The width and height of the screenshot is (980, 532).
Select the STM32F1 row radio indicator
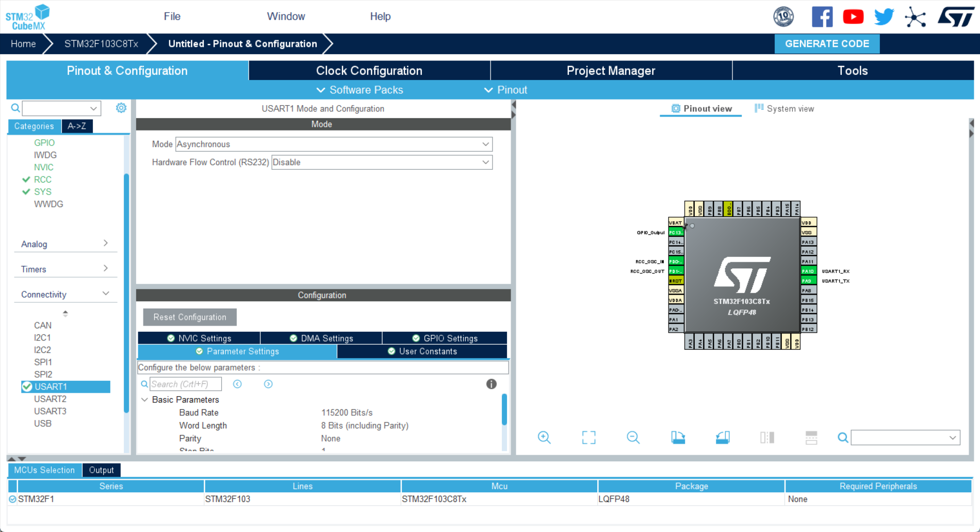tap(12, 499)
